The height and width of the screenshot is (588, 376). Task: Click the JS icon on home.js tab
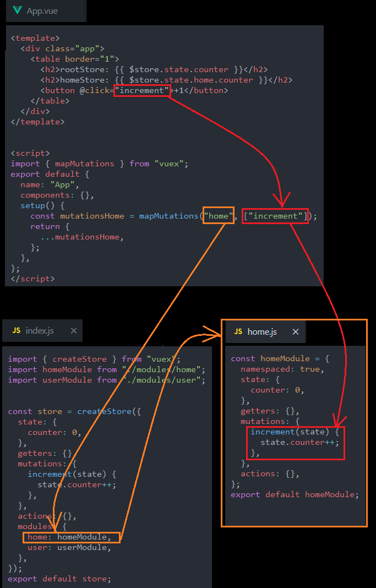[238, 331]
